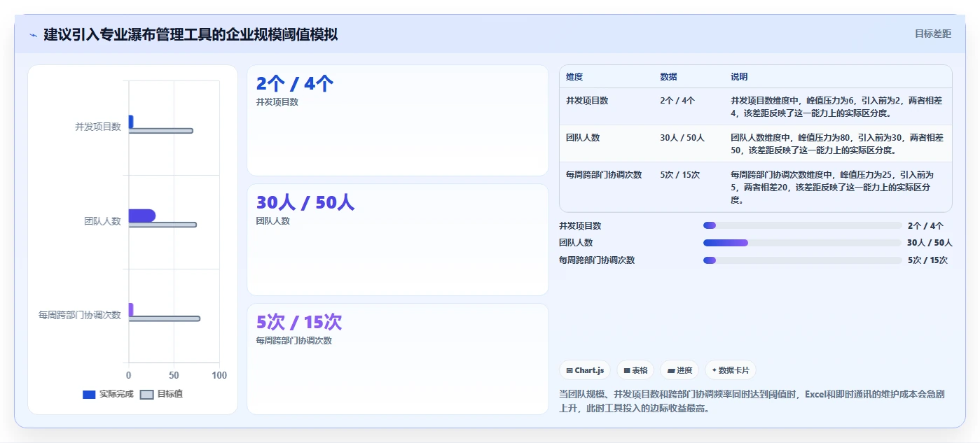980x443 pixels.
Task: Click the x-axis value 100 in chart
Action: point(219,376)
